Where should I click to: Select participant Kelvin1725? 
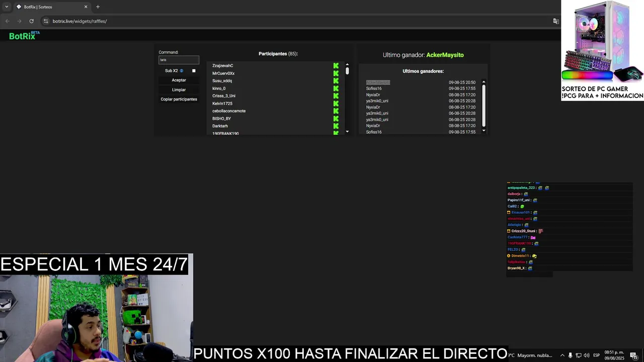pos(222,104)
